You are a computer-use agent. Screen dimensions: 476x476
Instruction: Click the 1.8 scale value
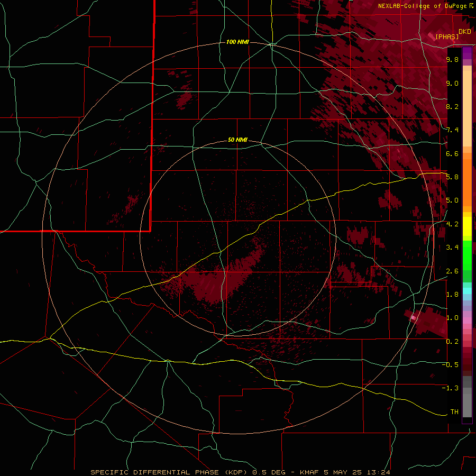tap(452, 295)
